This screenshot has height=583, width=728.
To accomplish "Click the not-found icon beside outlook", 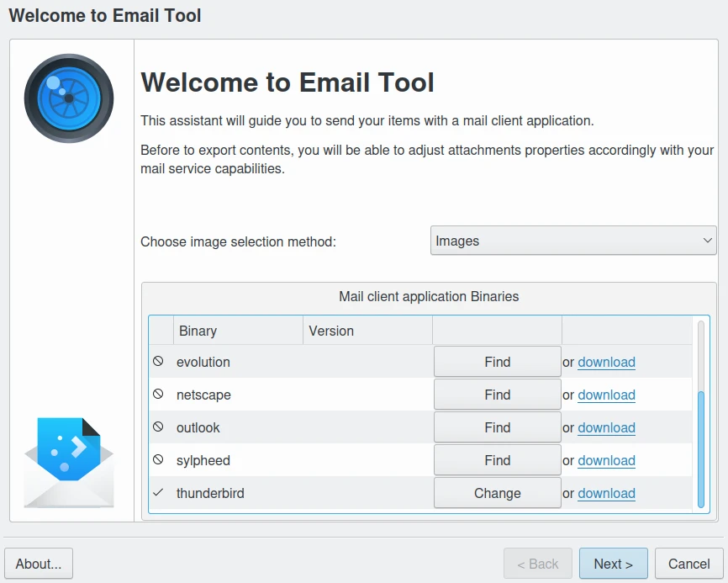I will (x=158, y=427).
